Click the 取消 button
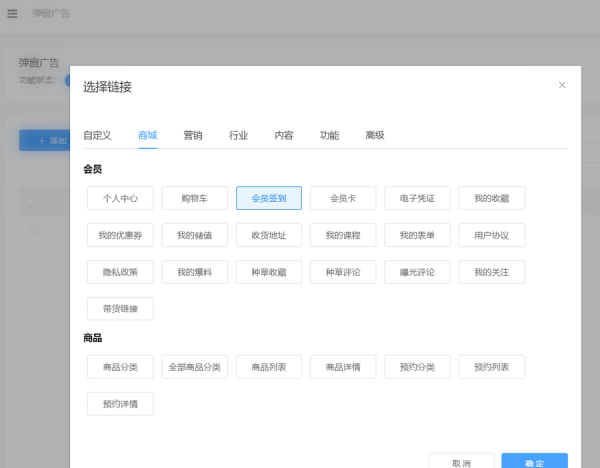The width and height of the screenshot is (600, 468). coord(461,462)
